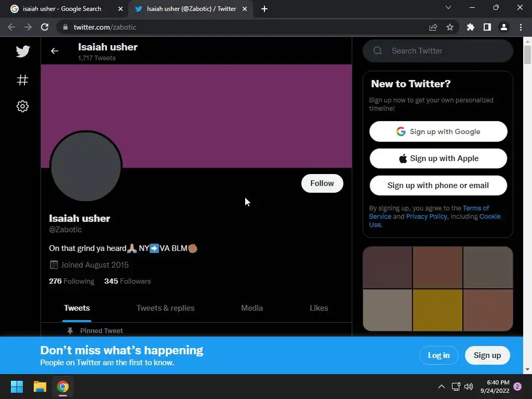This screenshot has height=399, width=532.
Task: Open the Cookie Use link
Action: pyautogui.click(x=489, y=217)
